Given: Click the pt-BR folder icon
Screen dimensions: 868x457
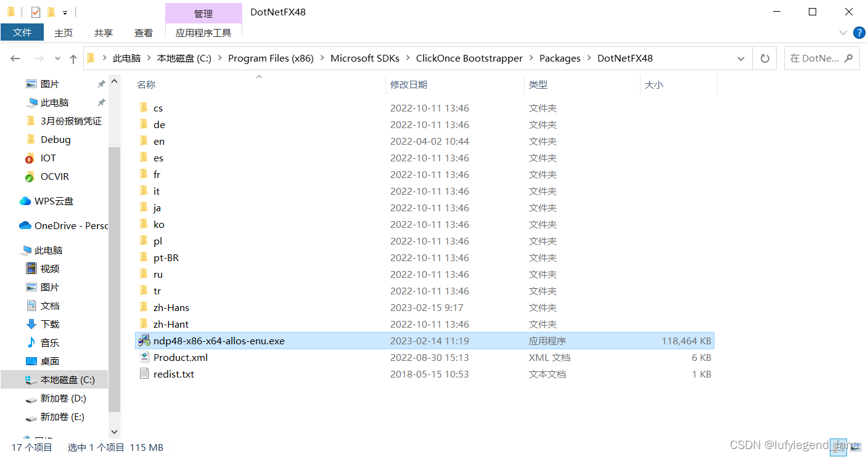Looking at the screenshot, I should click(x=144, y=257).
